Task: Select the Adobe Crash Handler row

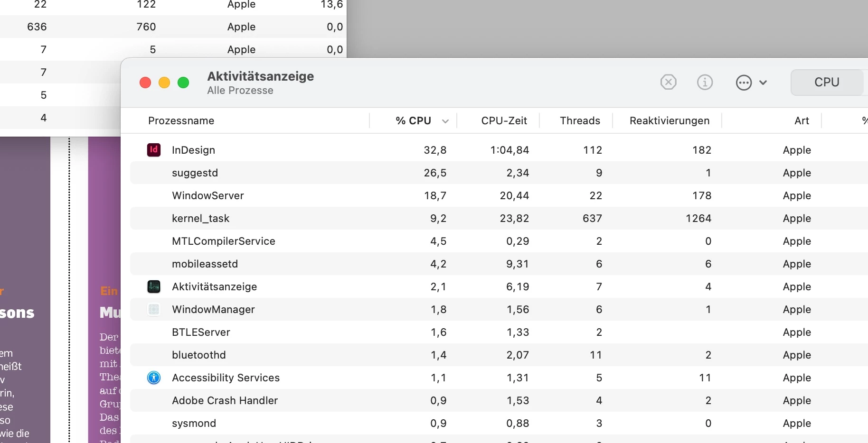Action: [x=499, y=400]
